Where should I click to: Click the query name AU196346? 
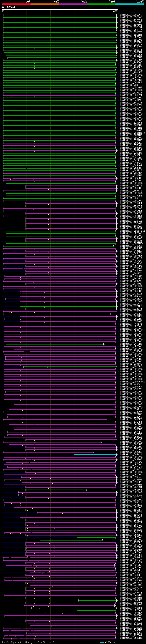pyautogui.click(x=8, y=7)
